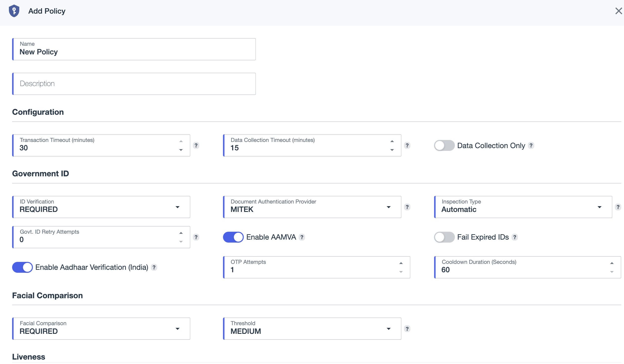Close the Add Policy dialog

click(x=618, y=11)
